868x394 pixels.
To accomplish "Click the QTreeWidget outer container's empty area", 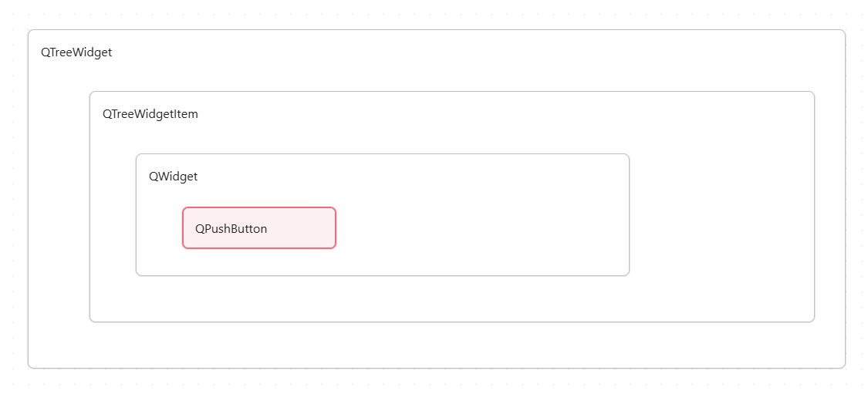I will pos(463,62).
